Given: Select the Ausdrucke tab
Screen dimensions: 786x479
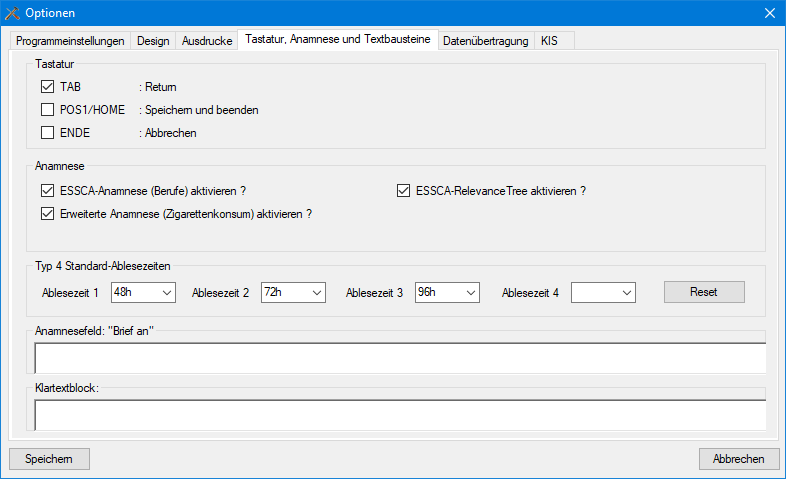Looking at the screenshot, I should (207, 41).
